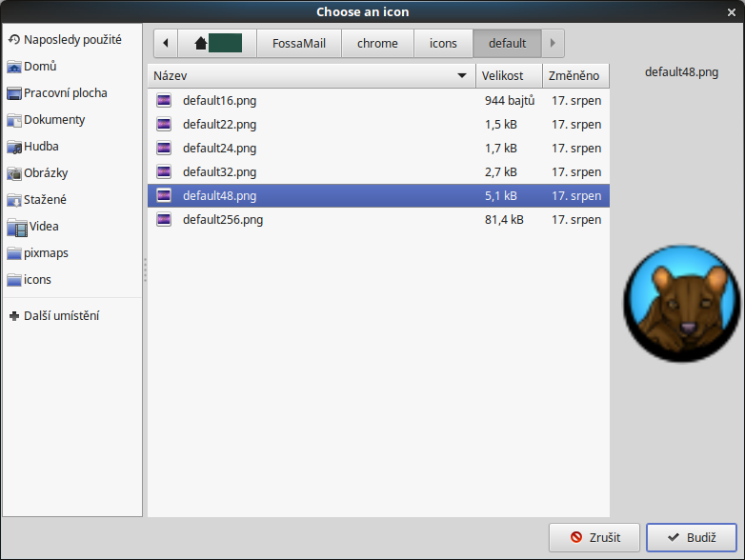Click the default16.png file icon
The width and height of the screenshot is (745, 560).
[164, 100]
